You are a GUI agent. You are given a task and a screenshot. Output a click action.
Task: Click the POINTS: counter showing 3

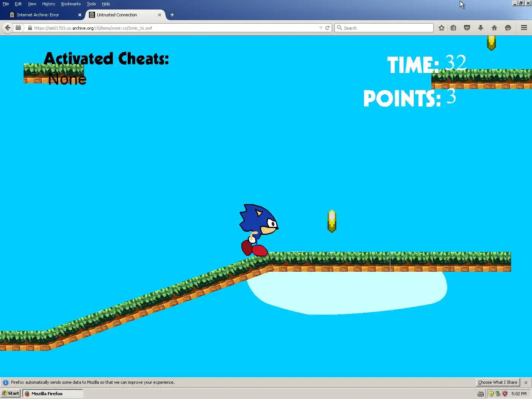(x=410, y=98)
